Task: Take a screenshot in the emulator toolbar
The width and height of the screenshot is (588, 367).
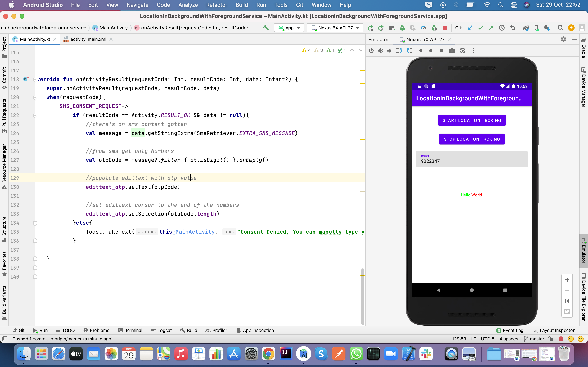Action: tap(452, 51)
